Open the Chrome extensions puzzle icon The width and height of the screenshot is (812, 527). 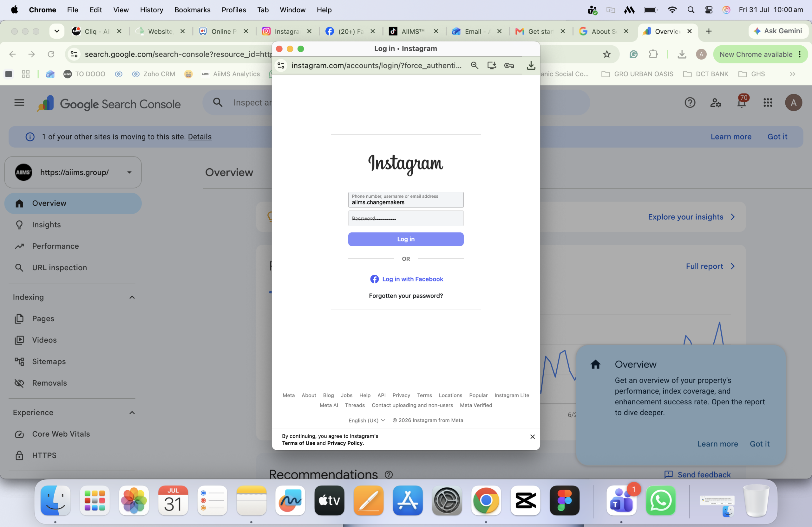[653, 54]
